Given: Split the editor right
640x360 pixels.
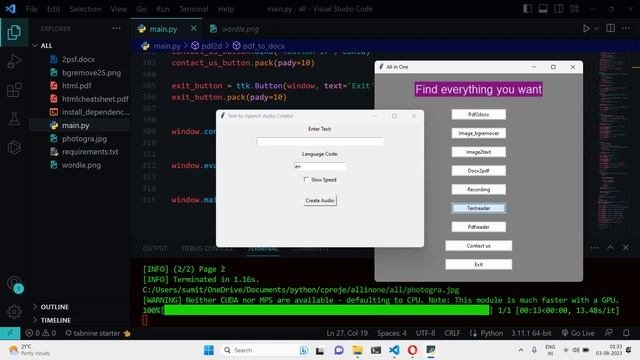Looking at the screenshot, I should tap(611, 28).
